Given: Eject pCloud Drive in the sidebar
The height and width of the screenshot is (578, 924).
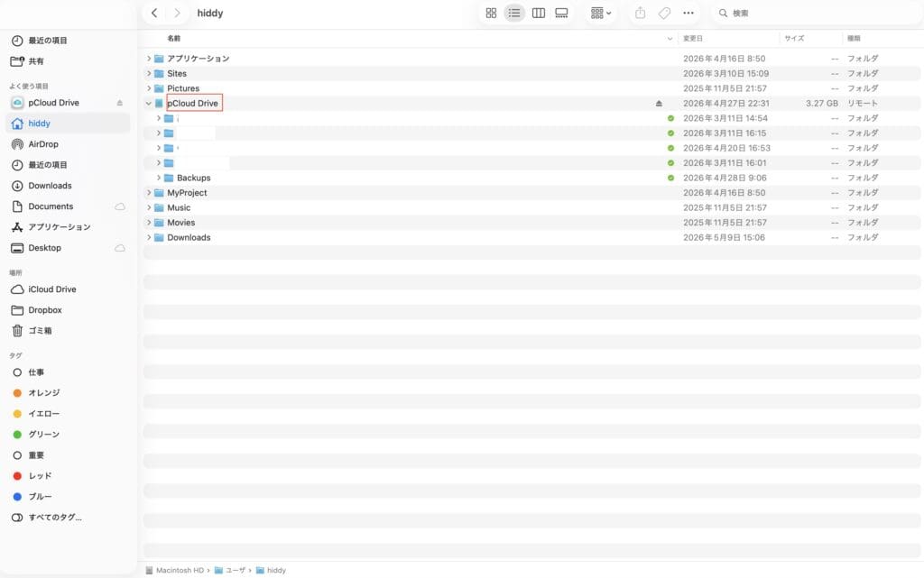Looking at the screenshot, I should 120,103.
